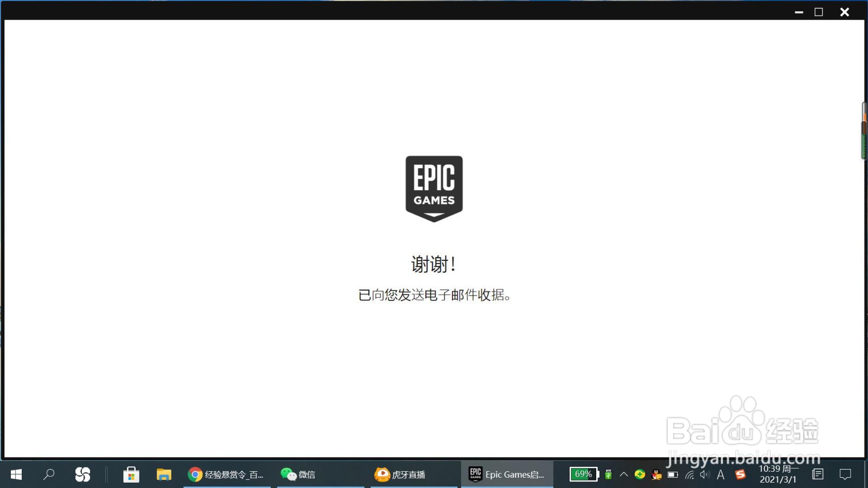The height and width of the screenshot is (488, 868).
Task: Close the Epic Games receipt window
Action: tap(845, 12)
